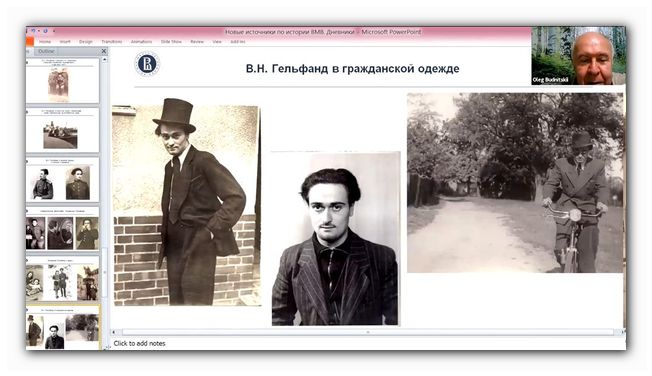Click the slide title 'В.Н. Гельфанд в гражданской одежде'
652x376 pixels.
pos(353,69)
